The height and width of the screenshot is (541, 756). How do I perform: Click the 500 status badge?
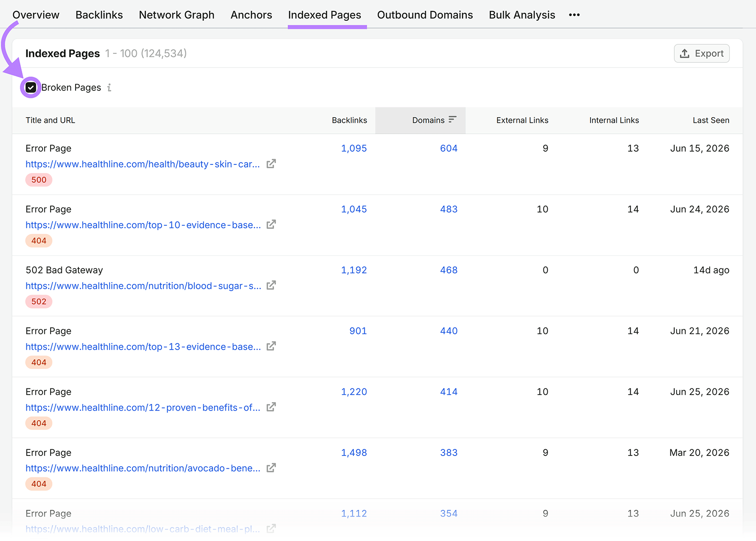click(x=39, y=180)
